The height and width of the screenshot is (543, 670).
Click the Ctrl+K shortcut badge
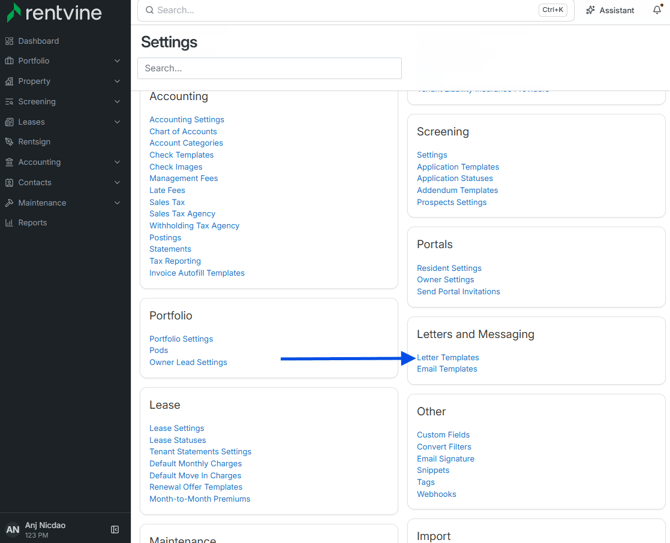(x=552, y=10)
